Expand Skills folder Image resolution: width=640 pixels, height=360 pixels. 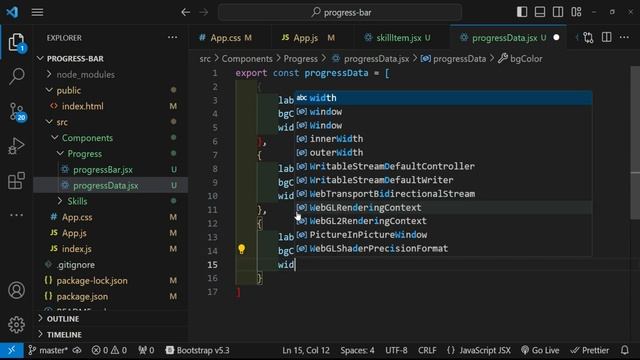[x=77, y=201]
